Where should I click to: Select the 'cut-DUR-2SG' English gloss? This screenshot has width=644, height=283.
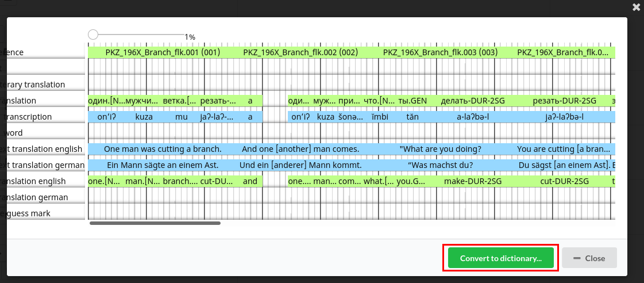(x=564, y=181)
